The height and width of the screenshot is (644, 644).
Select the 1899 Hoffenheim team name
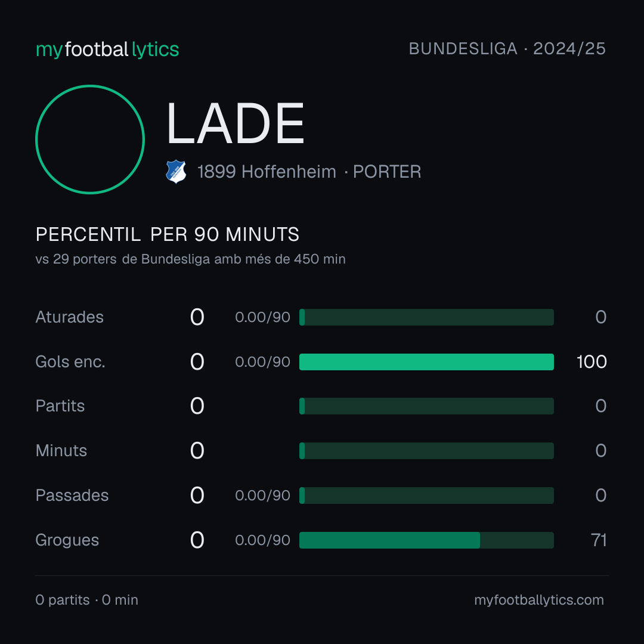tap(267, 172)
